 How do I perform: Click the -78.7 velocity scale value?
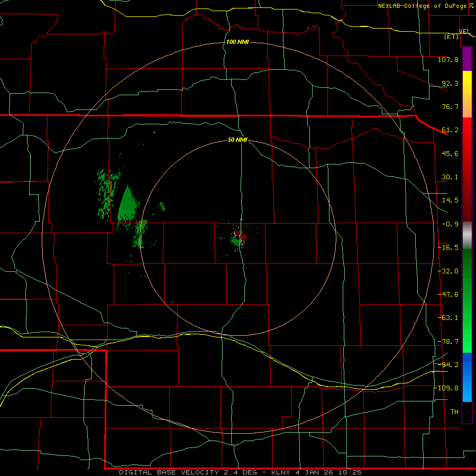(448, 342)
